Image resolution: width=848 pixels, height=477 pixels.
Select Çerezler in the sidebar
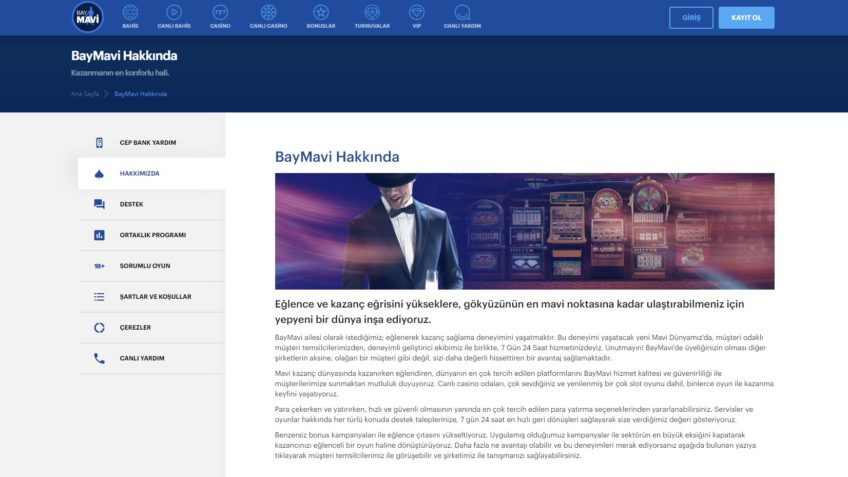tap(135, 327)
